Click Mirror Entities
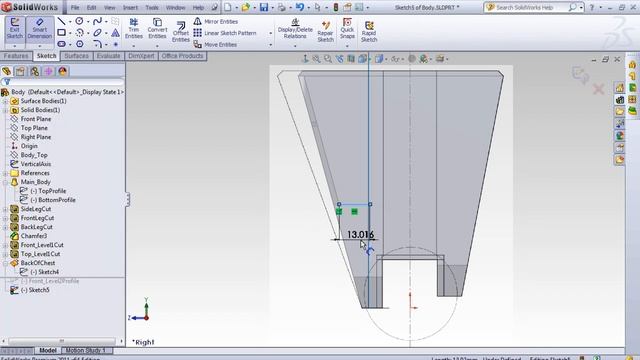 216,21
